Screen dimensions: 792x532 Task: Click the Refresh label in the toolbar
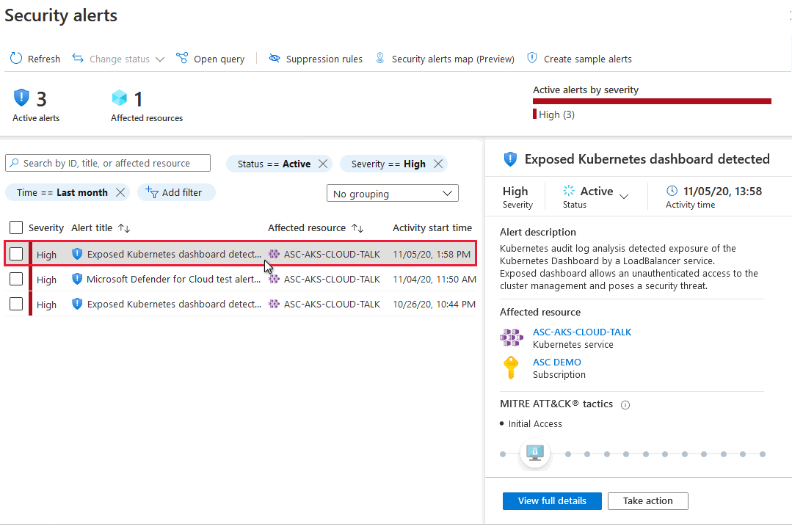tap(44, 59)
